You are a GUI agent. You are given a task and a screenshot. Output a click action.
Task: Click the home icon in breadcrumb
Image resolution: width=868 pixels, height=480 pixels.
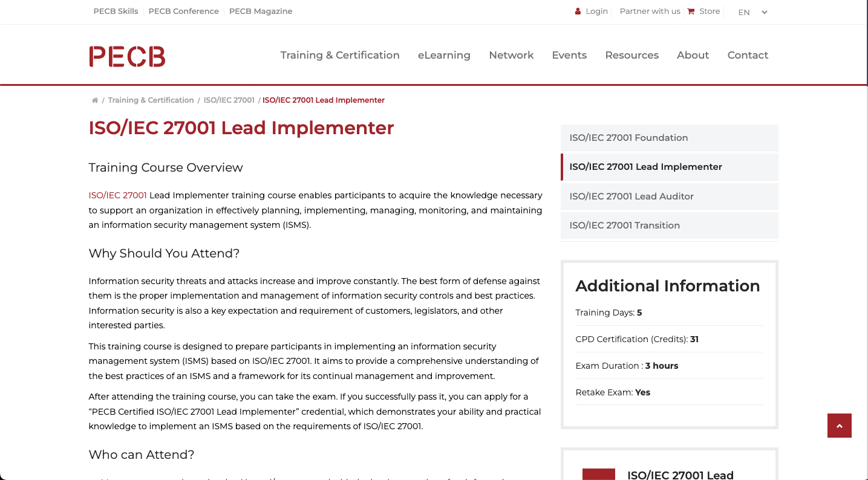pyautogui.click(x=95, y=100)
